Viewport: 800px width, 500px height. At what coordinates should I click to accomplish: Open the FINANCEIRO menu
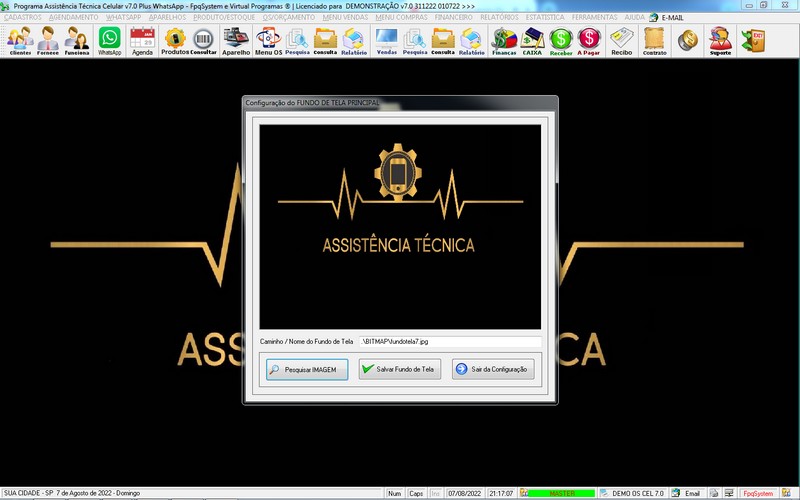[454, 17]
